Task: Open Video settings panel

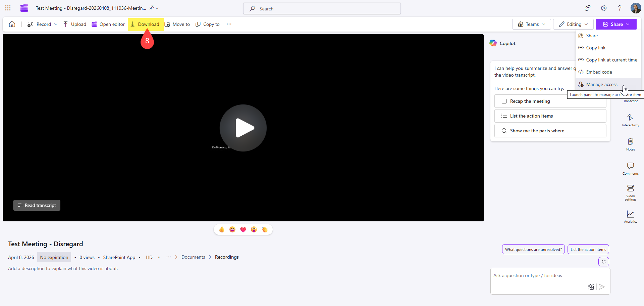Action: (x=630, y=192)
